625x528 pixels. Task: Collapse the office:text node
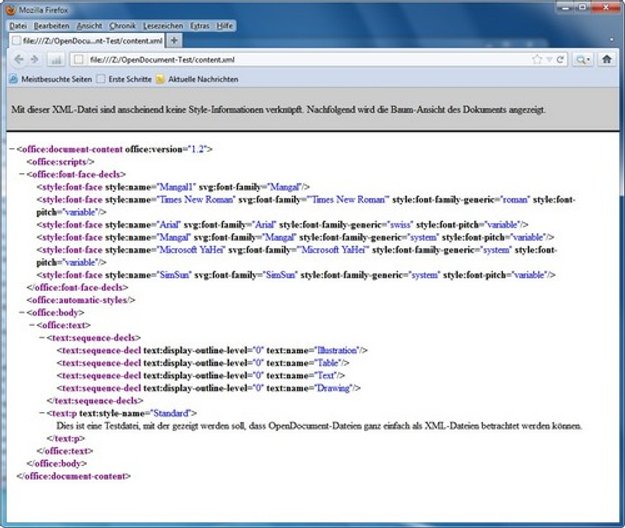click(x=32, y=325)
